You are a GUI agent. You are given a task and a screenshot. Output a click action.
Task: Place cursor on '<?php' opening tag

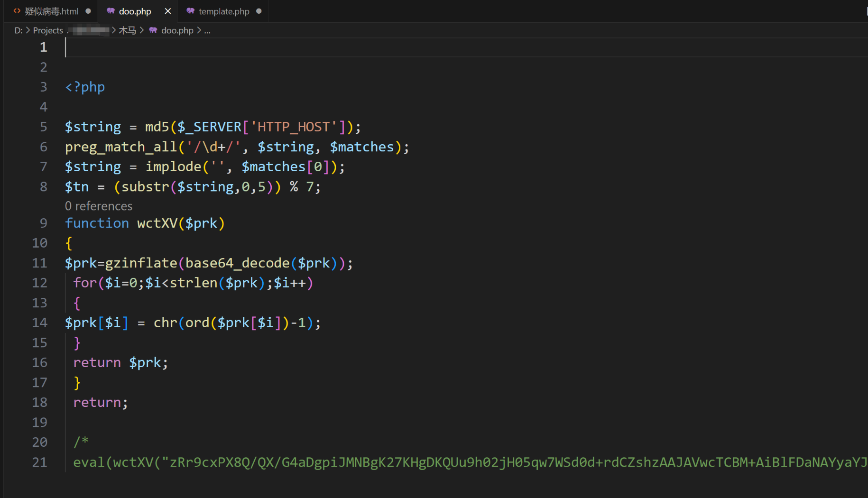click(x=85, y=87)
